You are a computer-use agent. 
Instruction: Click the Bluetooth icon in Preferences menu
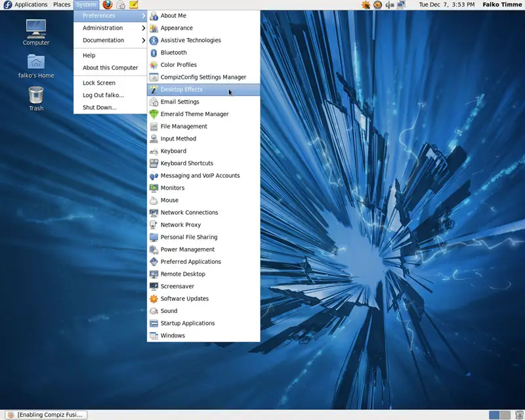(154, 52)
